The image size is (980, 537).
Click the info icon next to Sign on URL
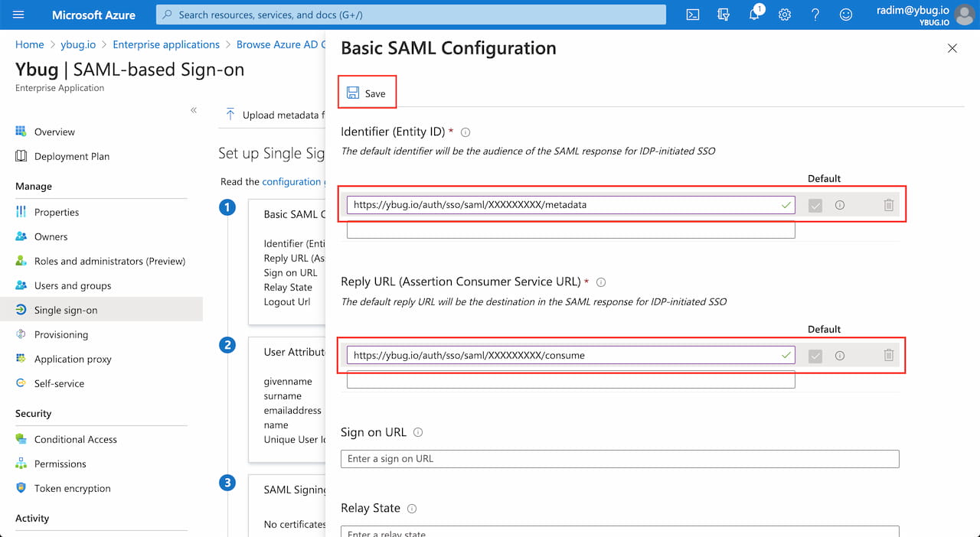(x=418, y=431)
